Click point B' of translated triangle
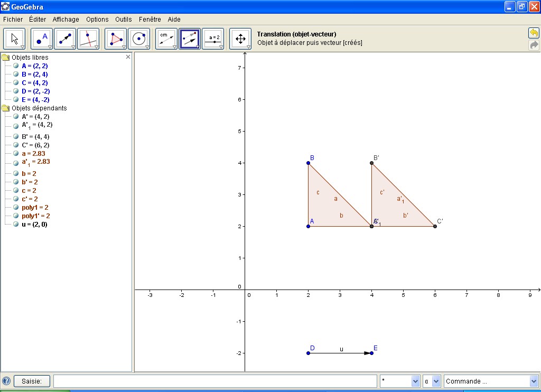Image resolution: width=541 pixels, height=392 pixels. point(371,163)
